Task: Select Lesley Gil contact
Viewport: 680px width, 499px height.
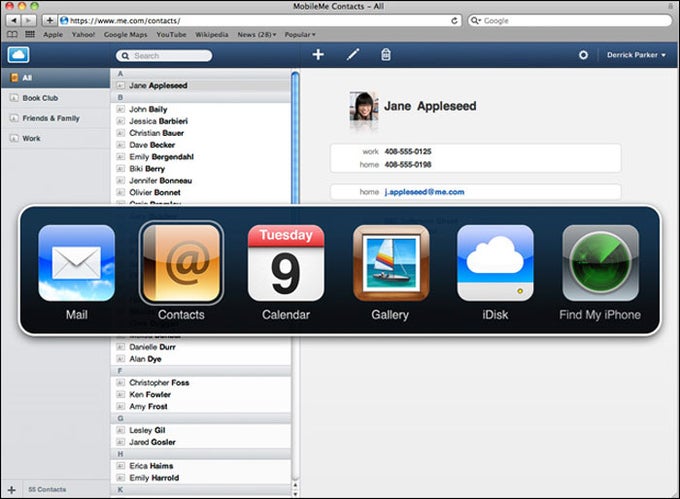Action: [x=201, y=430]
